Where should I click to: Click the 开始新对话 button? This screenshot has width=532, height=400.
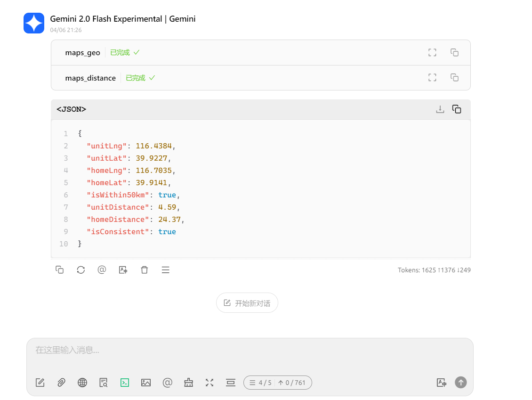pos(247,303)
